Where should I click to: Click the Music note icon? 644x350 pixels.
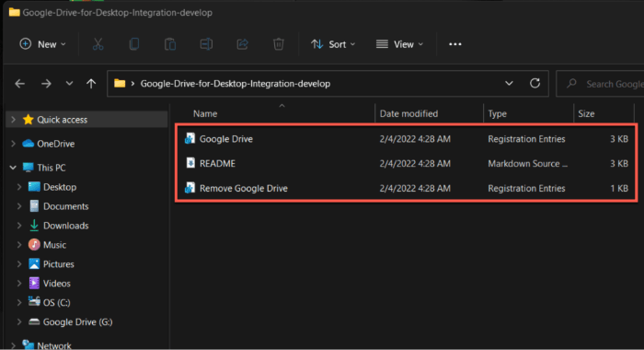click(x=34, y=245)
